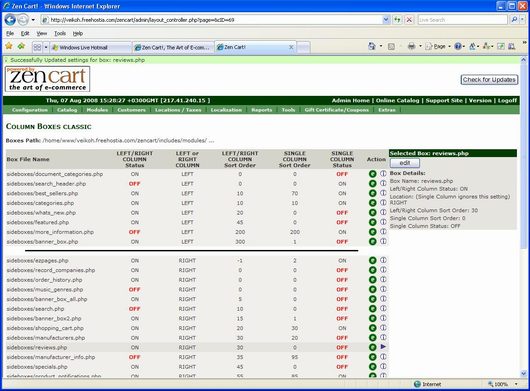Viewport: 530px width, 391px height.
Task: Open the Help menu
Action: [78, 33]
